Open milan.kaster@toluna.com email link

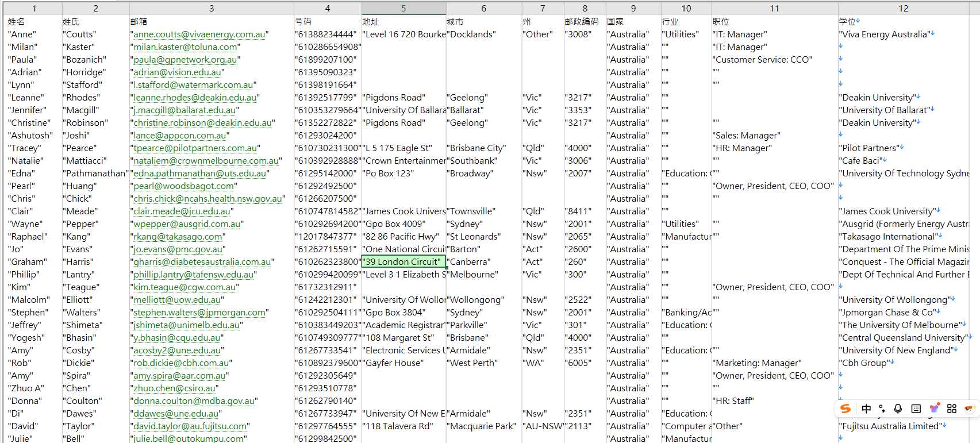pyautogui.click(x=185, y=47)
